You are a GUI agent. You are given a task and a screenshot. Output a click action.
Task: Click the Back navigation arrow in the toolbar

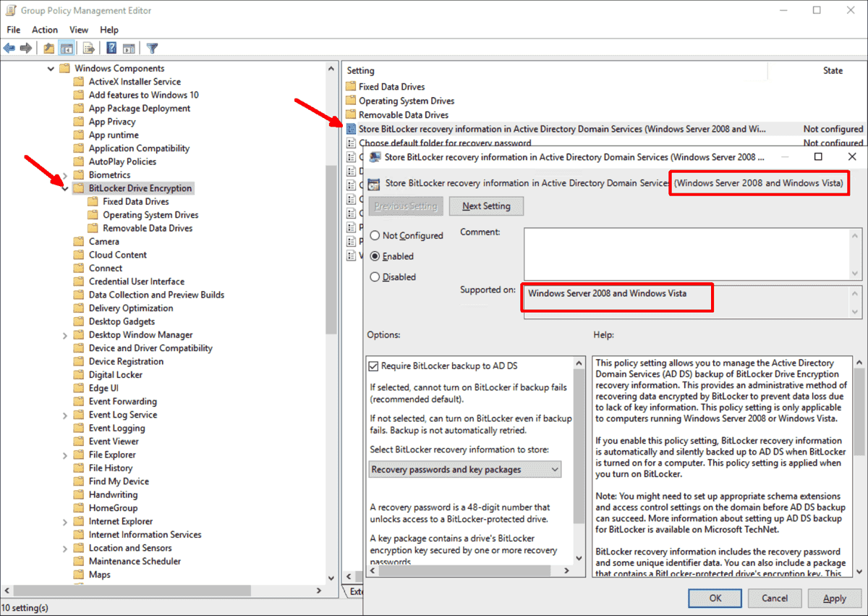point(9,48)
